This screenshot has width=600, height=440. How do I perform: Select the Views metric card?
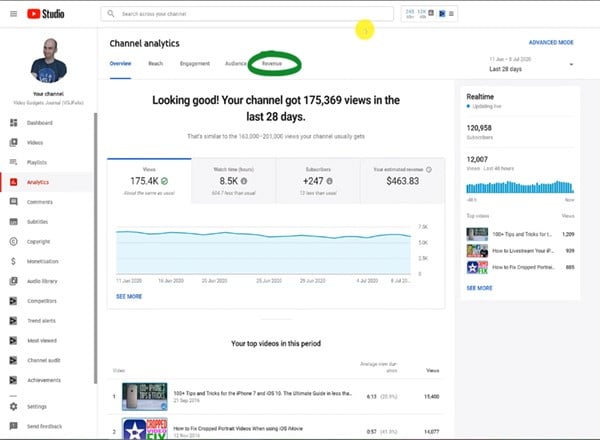pos(149,181)
